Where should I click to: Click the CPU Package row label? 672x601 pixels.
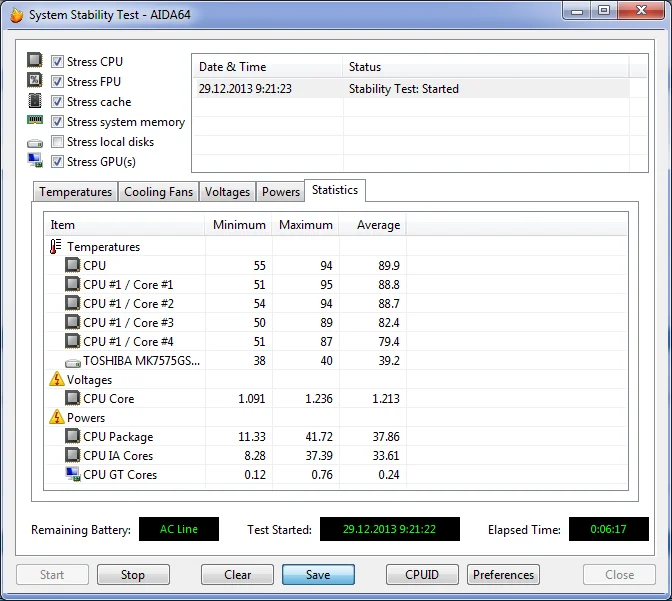(x=118, y=436)
